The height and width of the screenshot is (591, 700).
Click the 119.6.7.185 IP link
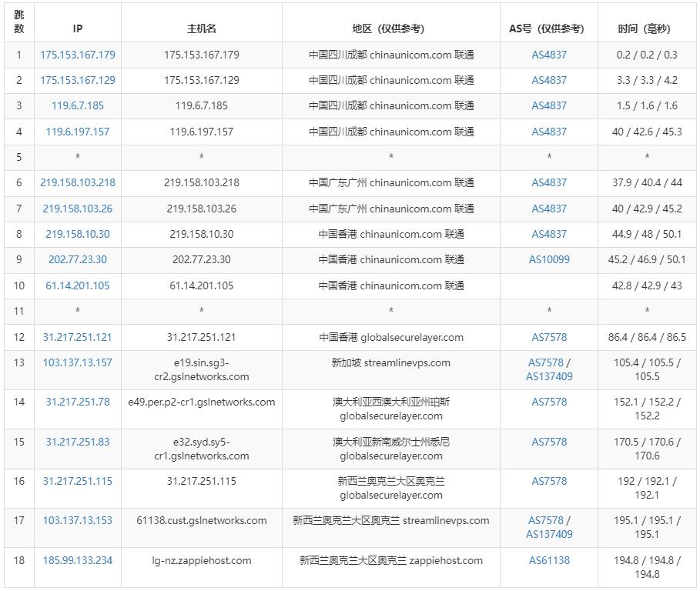tap(78, 105)
